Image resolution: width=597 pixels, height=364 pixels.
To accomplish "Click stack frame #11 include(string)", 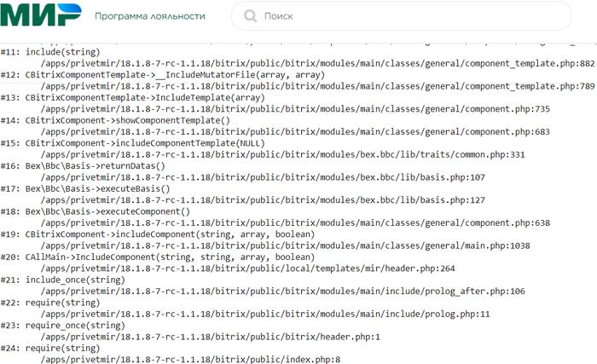I will [x=62, y=52].
